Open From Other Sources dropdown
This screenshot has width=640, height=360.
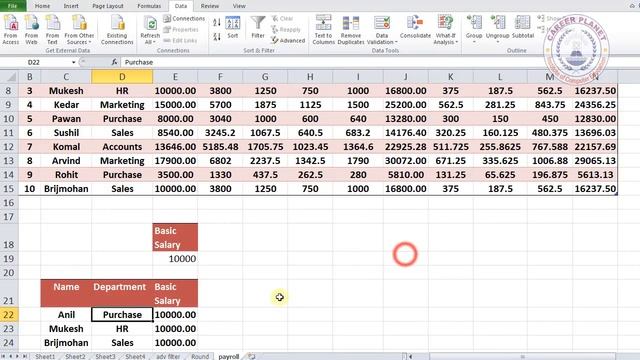click(79, 29)
